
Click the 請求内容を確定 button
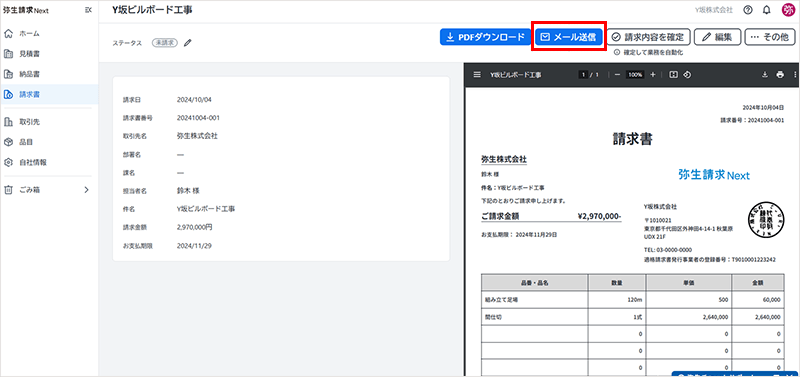648,37
